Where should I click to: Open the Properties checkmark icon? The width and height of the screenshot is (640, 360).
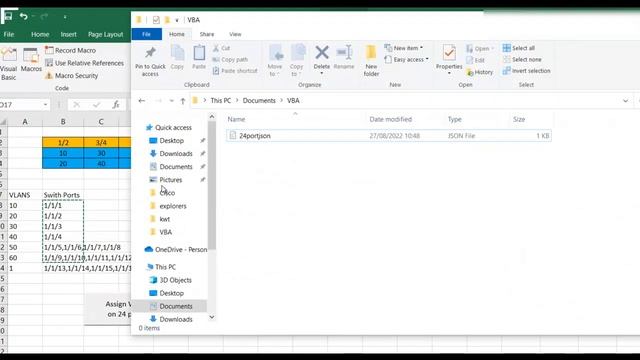pyautogui.click(x=449, y=53)
